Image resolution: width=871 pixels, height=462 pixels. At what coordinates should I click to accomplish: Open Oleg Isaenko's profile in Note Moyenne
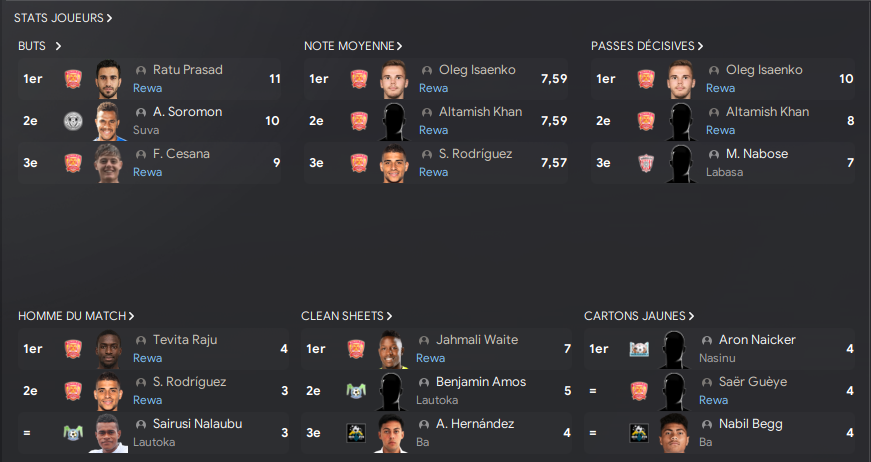click(477, 70)
